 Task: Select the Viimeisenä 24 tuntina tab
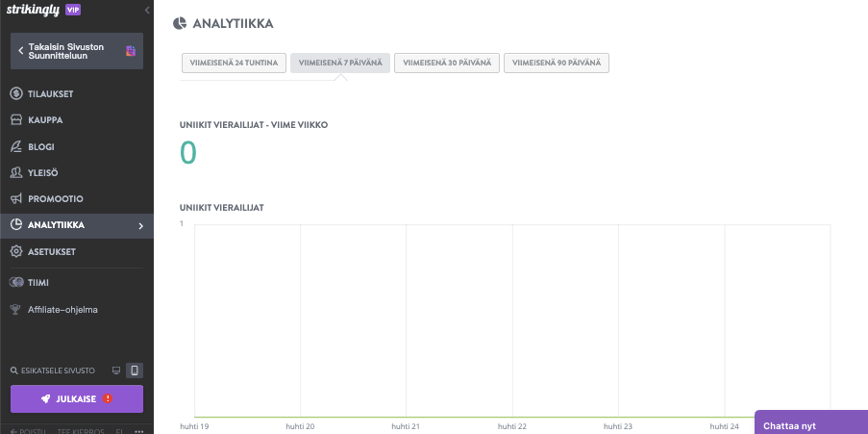tap(234, 63)
